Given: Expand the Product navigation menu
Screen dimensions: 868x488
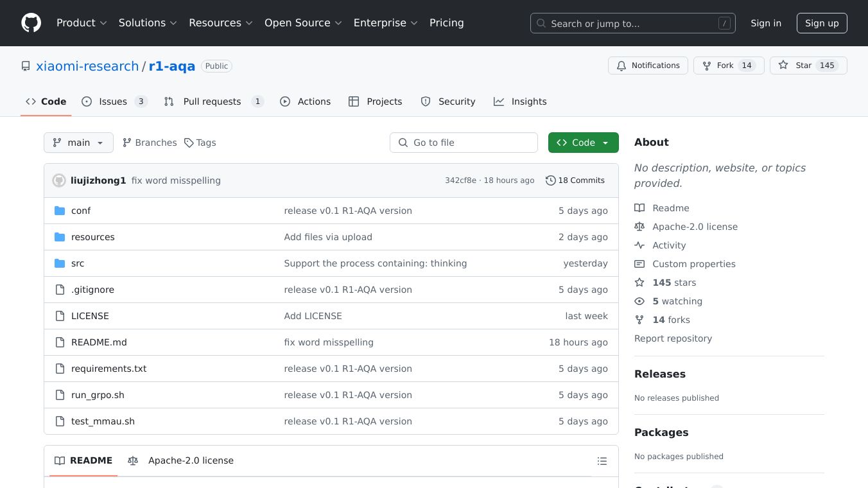Looking at the screenshot, I should [x=82, y=23].
